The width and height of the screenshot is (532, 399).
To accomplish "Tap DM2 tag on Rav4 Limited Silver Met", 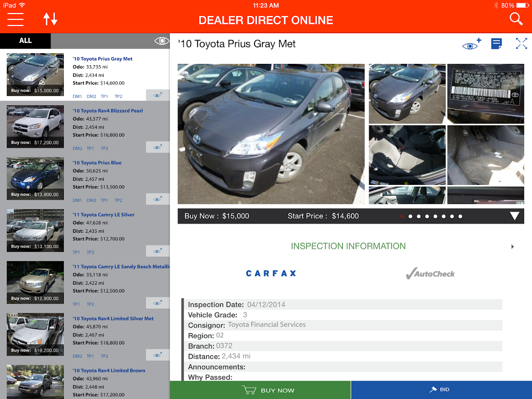I will pyautogui.click(x=77, y=356).
